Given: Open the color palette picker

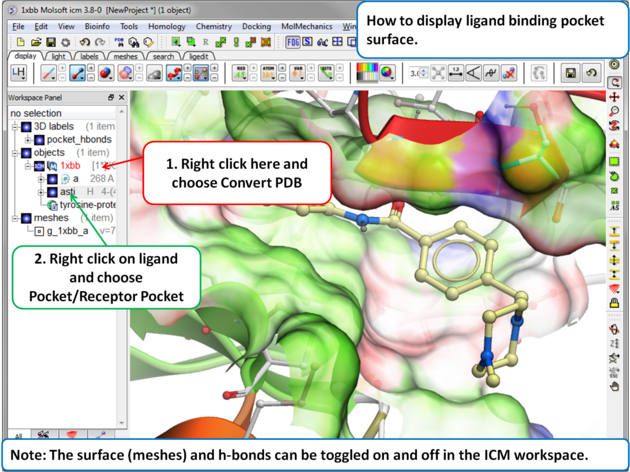Looking at the screenshot, I should coord(368,73).
